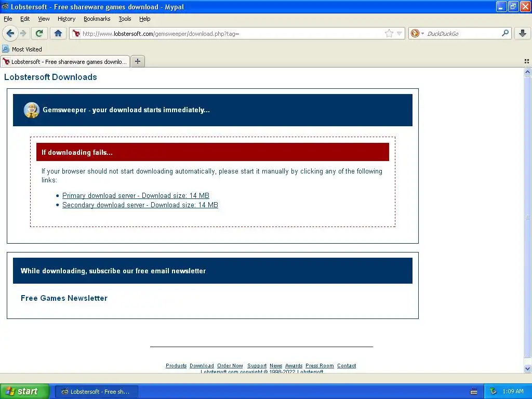Click the search magnifier icon

[505, 33]
